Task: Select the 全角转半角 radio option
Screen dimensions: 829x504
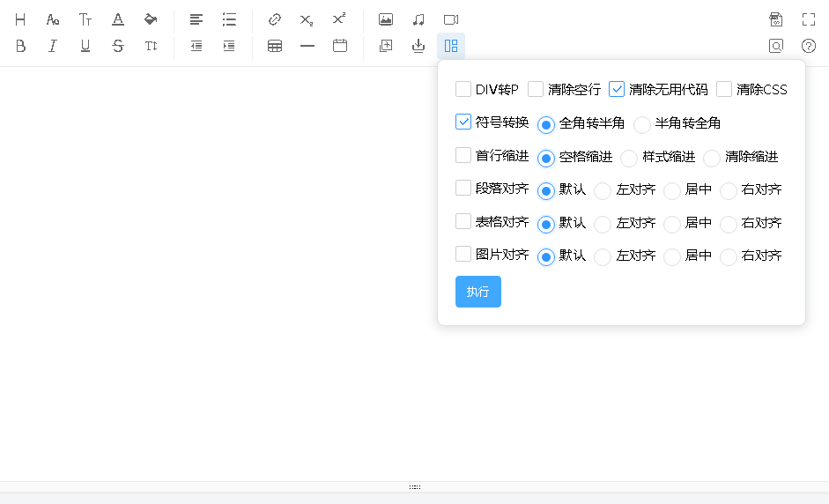Action: point(545,125)
